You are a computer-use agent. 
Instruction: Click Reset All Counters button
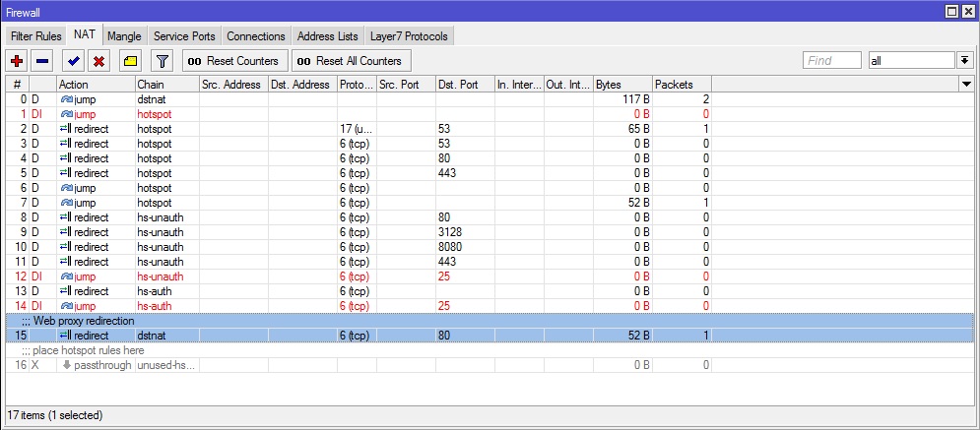(x=352, y=61)
